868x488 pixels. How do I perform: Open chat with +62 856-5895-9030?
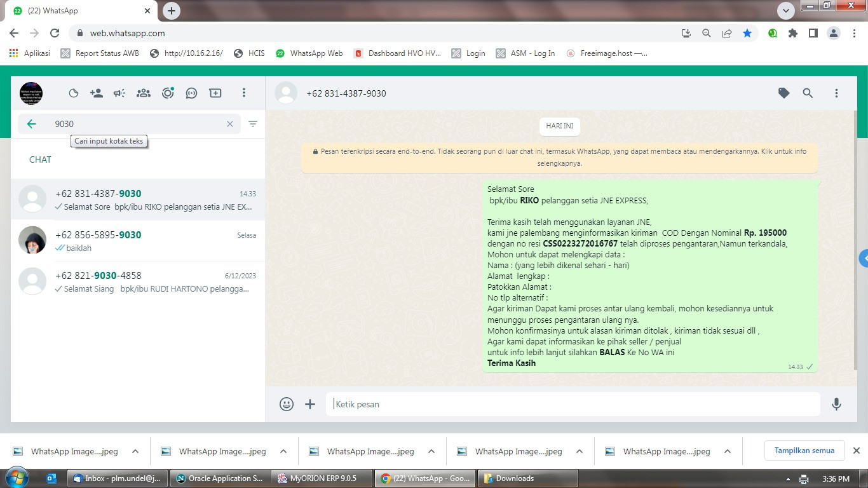tap(138, 241)
